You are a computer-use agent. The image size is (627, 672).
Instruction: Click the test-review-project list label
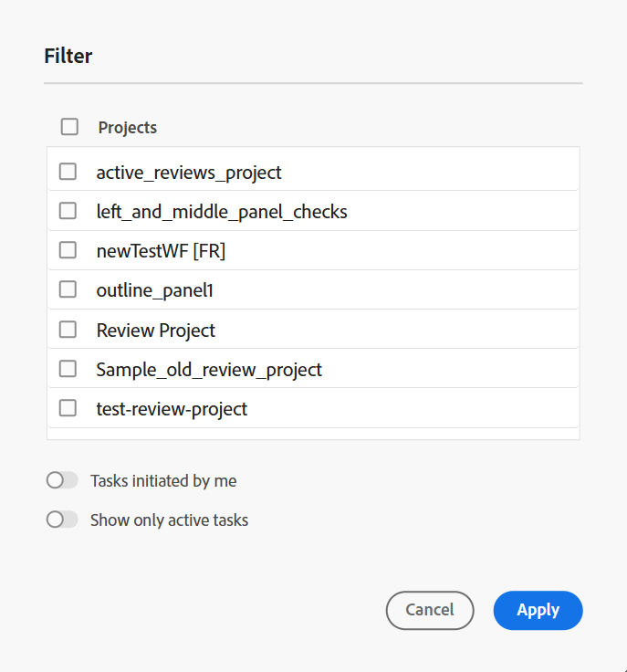point(172,409)
